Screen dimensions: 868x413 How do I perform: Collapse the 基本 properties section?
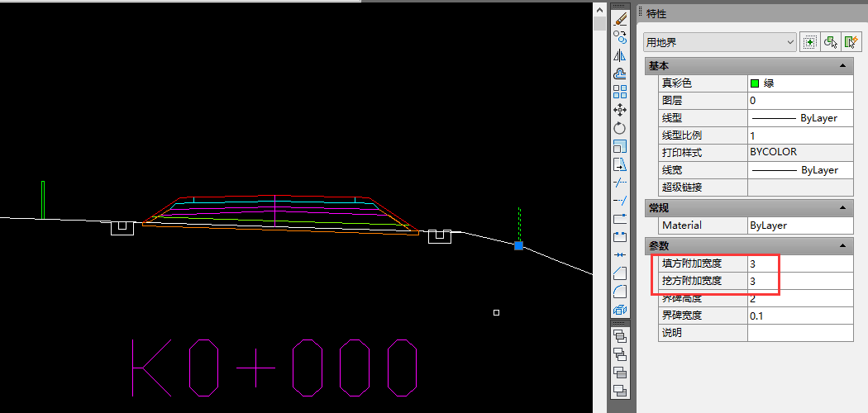pyautogui.click(x=842, y=66)
